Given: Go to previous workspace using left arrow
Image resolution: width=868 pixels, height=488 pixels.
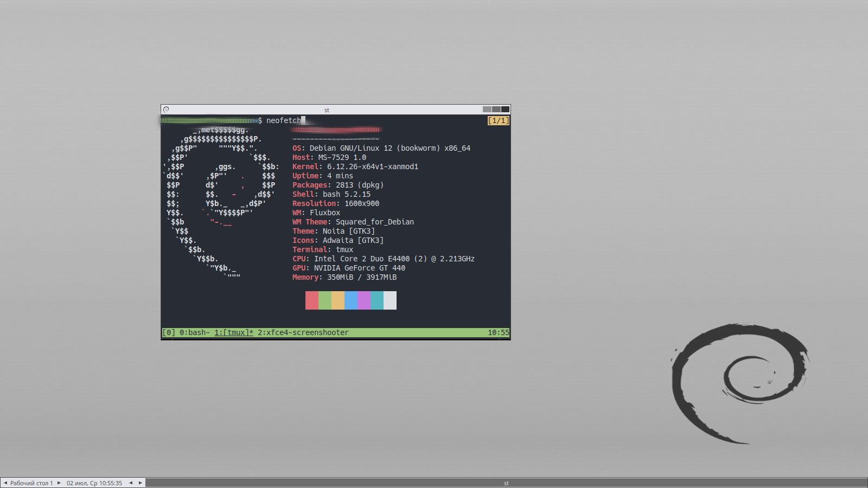Looking at the screenshot, I should [x=5, y=483].
